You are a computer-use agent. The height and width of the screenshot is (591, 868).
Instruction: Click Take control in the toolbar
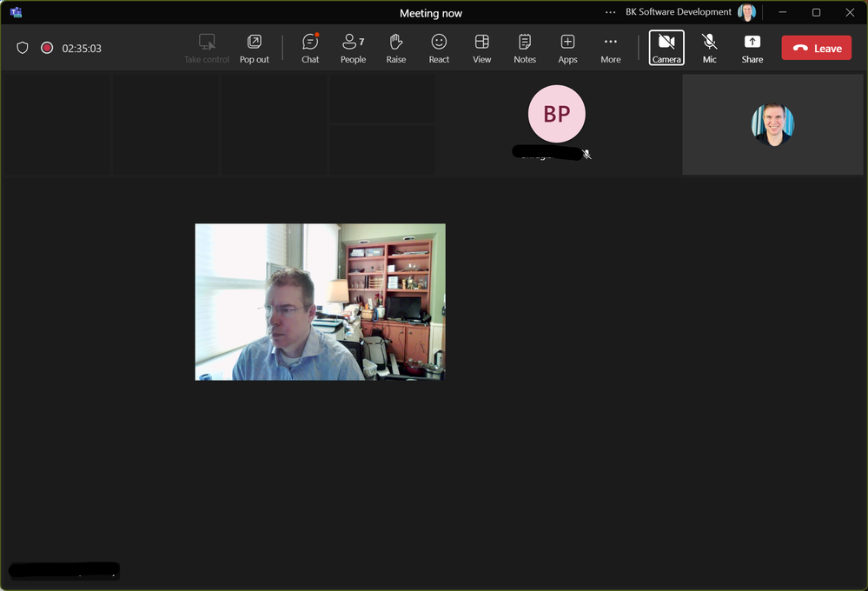[x=207, y=48]
